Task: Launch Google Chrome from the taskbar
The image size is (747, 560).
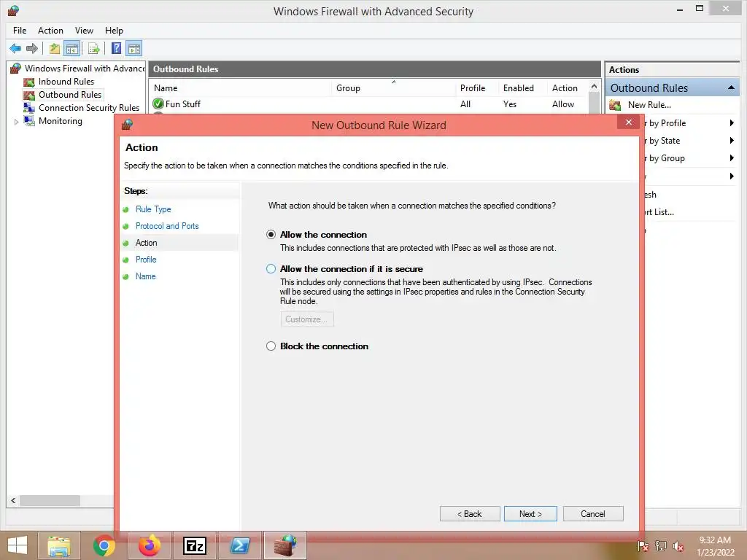Action: point(104,545)
